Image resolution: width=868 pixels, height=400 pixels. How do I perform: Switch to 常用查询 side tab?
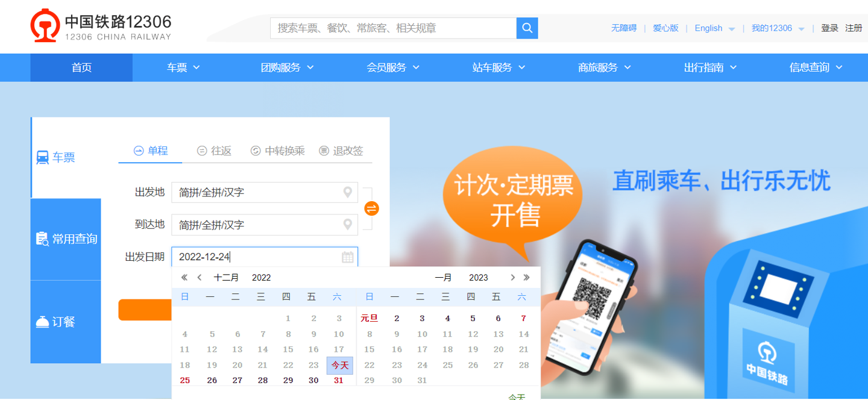pyautogui.click(x=66, y=239)
